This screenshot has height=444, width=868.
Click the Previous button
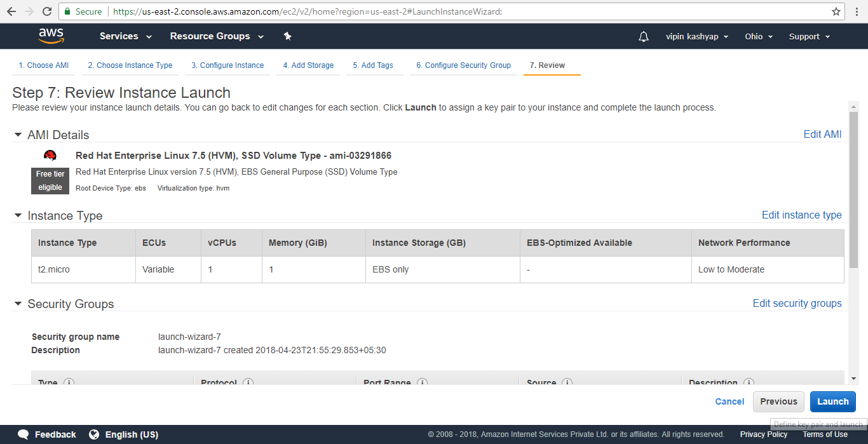click(x=778, y=401)
